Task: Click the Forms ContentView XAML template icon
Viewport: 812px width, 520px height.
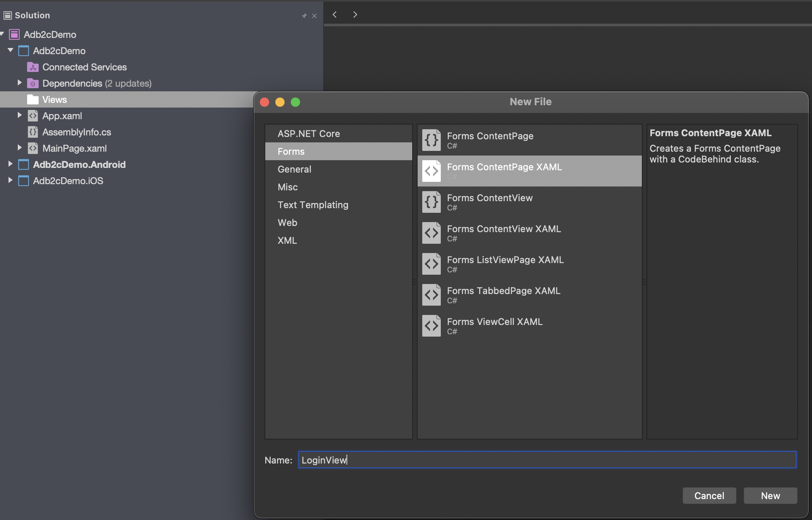Action: (431, 233)
